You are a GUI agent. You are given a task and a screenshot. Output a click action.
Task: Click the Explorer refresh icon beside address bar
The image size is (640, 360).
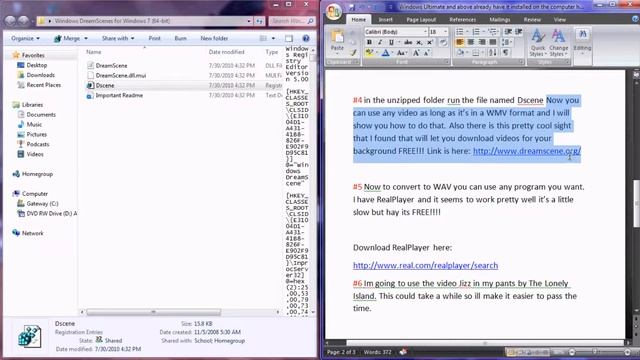[260, 21]
